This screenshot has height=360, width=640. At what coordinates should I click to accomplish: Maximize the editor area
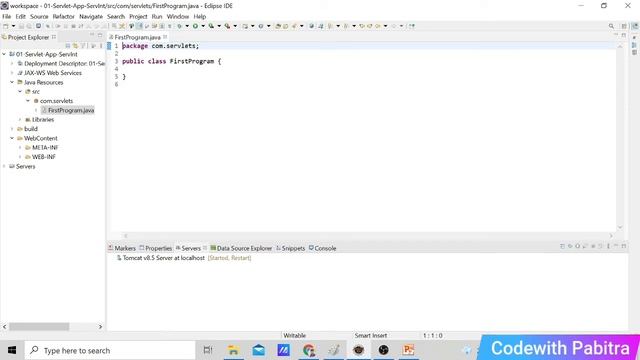click(x=624, y=36)
